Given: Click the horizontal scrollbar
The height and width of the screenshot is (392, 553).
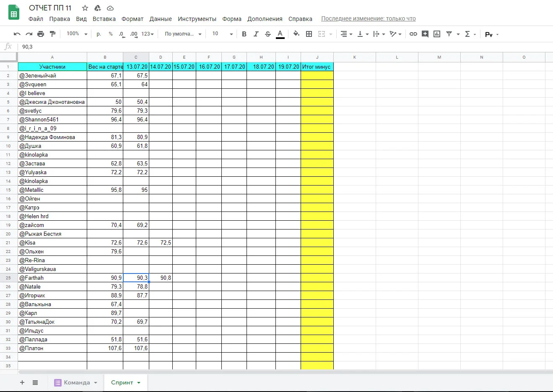Looking at the screenshot, I should tap(285, 372).
